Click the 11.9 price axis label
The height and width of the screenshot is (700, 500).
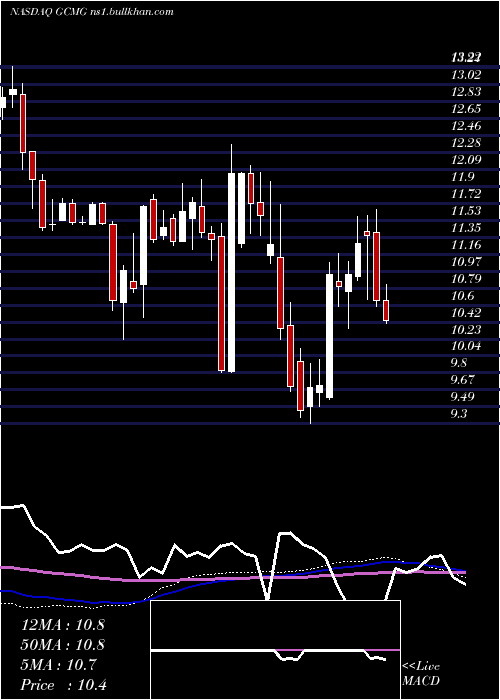click(462, 177)
